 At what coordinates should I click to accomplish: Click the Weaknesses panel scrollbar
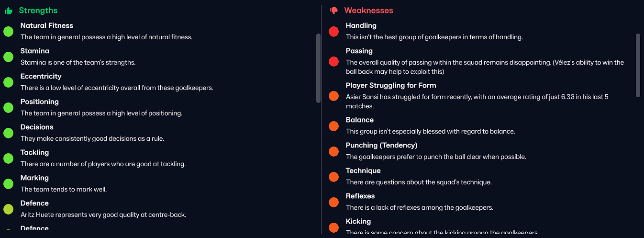point(637,65)
